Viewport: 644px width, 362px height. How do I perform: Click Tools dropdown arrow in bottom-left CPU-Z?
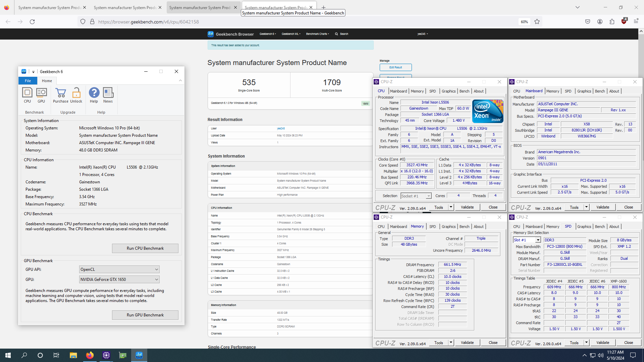(451, 343)
